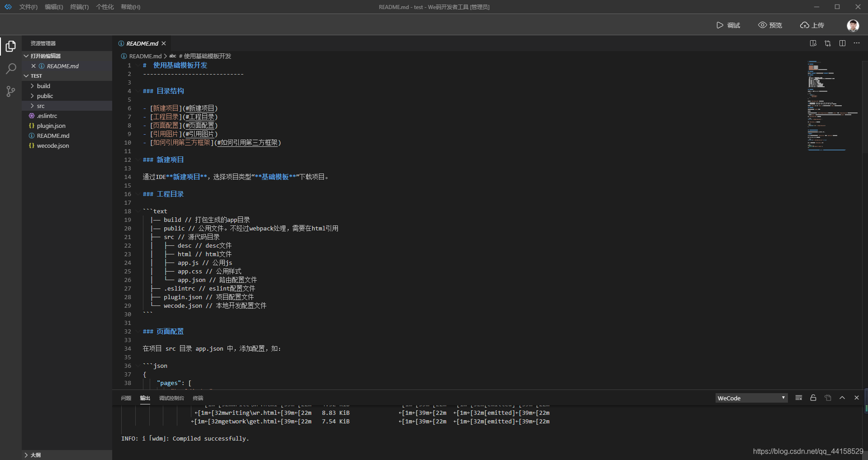Open markdown preview to the side
Image resolution: width=868 pixels, height=460 pixels.
pyautogui.click(x=813, y=43)
